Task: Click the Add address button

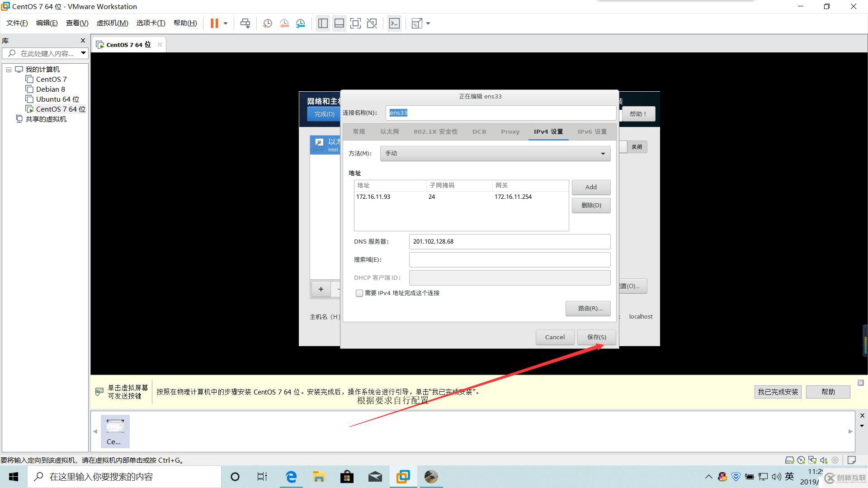Action: [591, 187]
